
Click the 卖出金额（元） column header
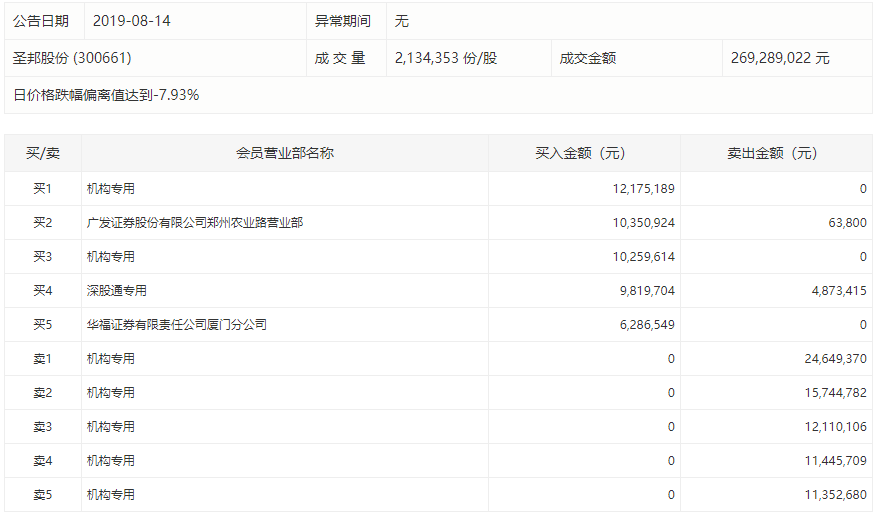tap(772, 153)
